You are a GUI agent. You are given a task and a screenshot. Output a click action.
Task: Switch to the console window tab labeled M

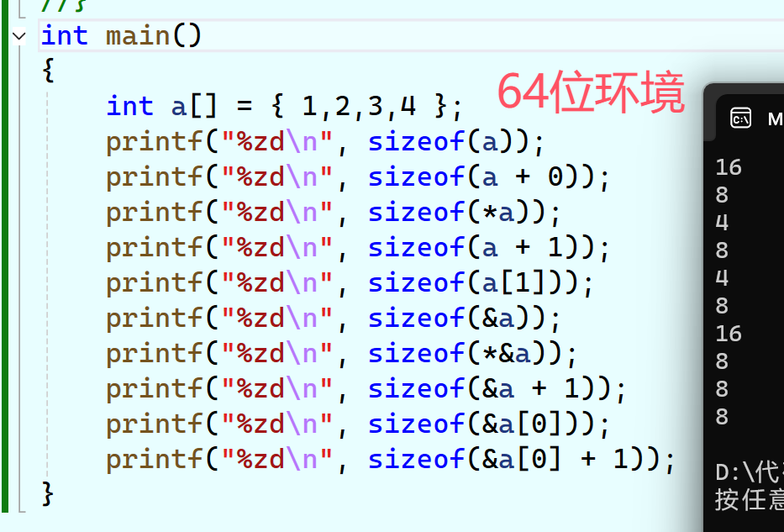pos(771,118)
